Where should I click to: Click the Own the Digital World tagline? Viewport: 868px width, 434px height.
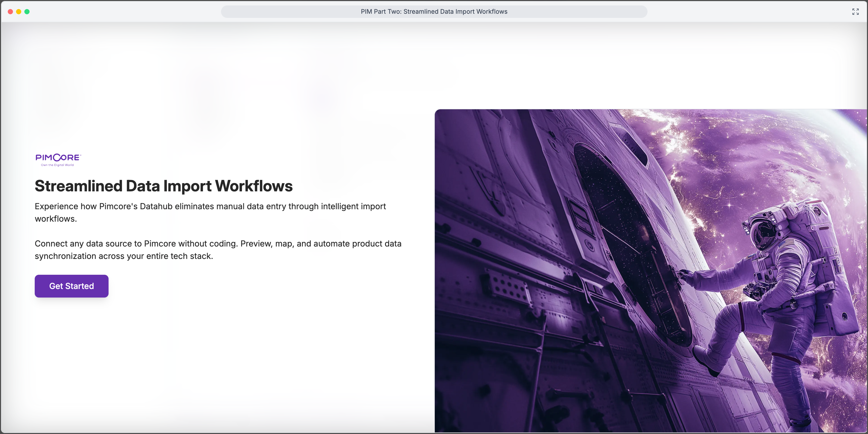pos(57,165)
